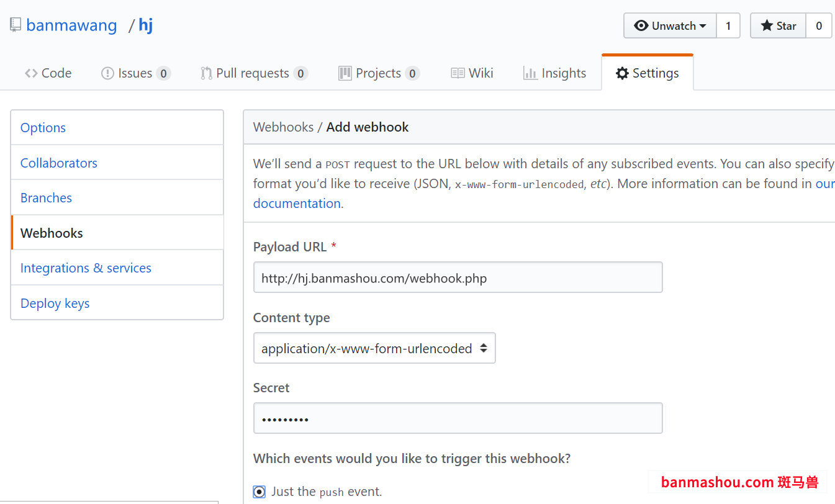Open the Insights tab

click(555, 73)
